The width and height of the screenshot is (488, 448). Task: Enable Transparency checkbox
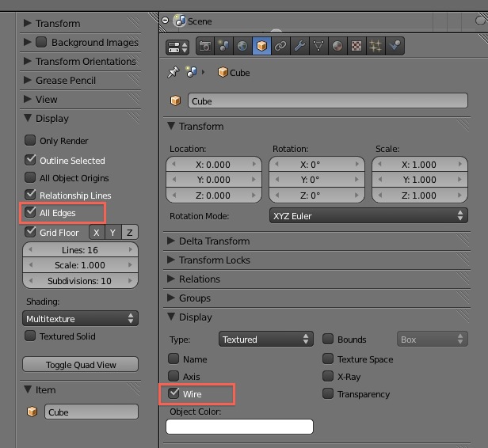(328, 393)
